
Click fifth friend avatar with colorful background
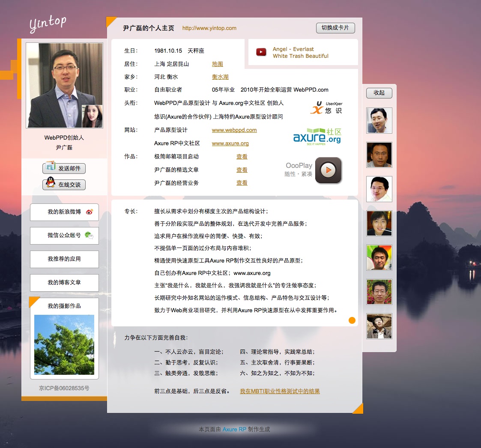379,257
